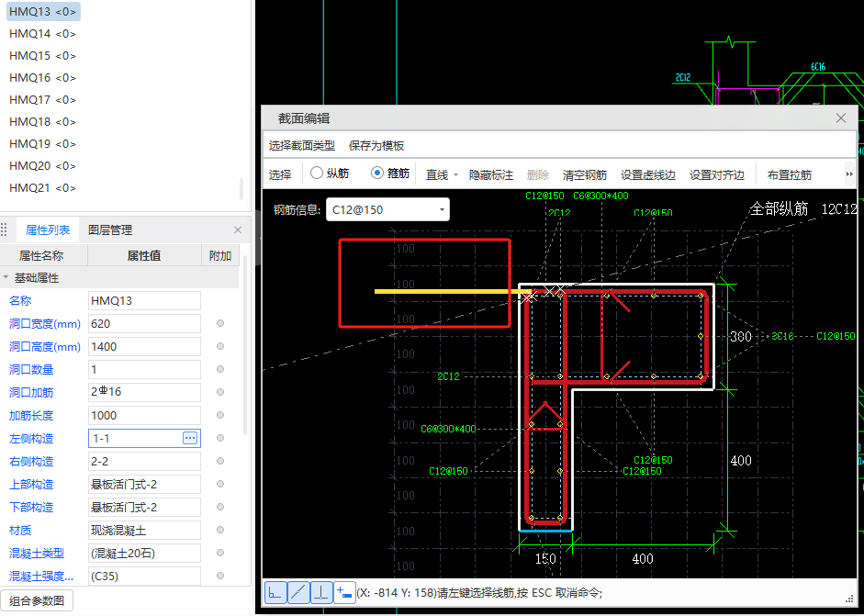Image resolution: width=864 pixels, height=616 pixels.
Task: Toggle the orthogonal snap icon
Action: [275, 593]
